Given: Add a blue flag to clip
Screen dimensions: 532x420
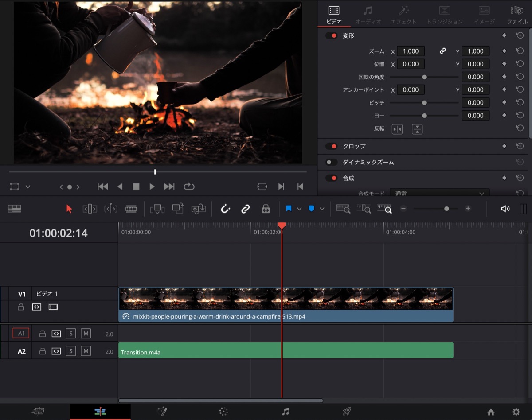Looking at the screenshot, I should click(x=289, y=209).
